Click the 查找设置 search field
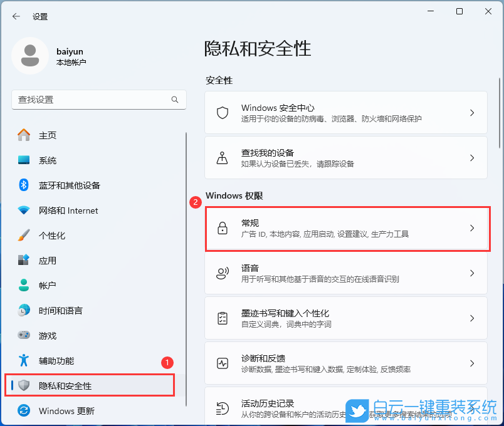This screenshot has width=504, height=426. tap(98, 100)
